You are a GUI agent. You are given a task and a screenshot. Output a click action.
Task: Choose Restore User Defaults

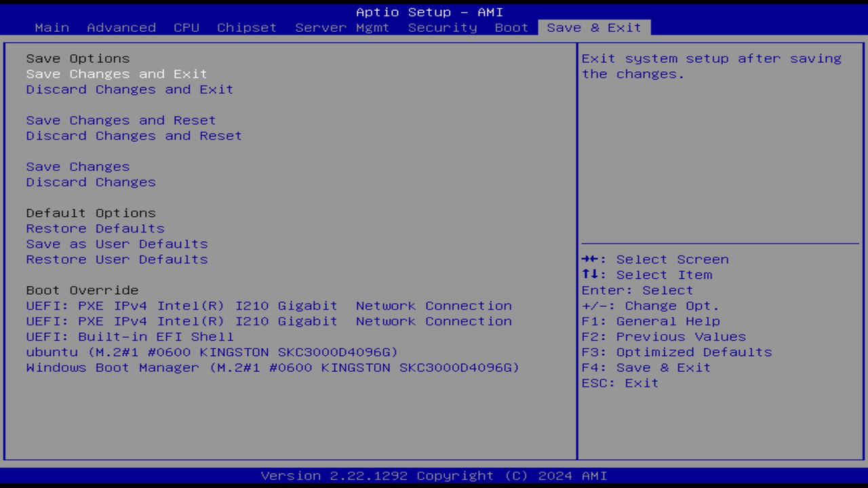pyautogui.click(x=117, y=260)
